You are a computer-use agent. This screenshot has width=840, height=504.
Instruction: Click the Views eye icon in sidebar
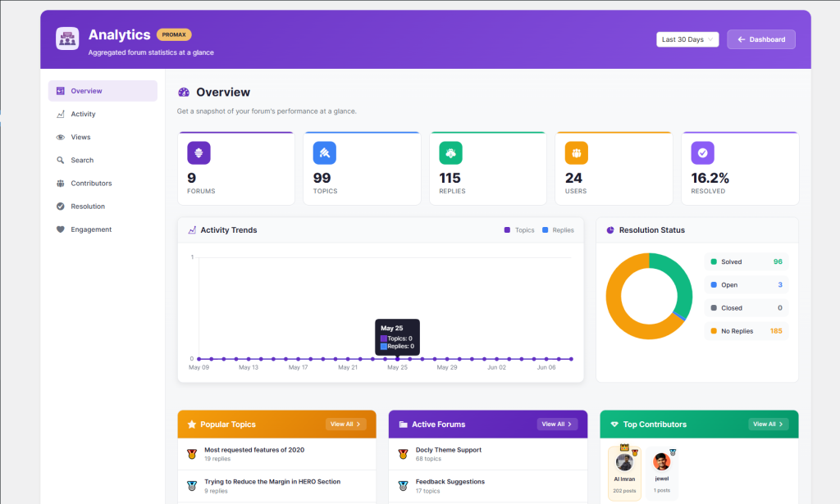(61, 137)
